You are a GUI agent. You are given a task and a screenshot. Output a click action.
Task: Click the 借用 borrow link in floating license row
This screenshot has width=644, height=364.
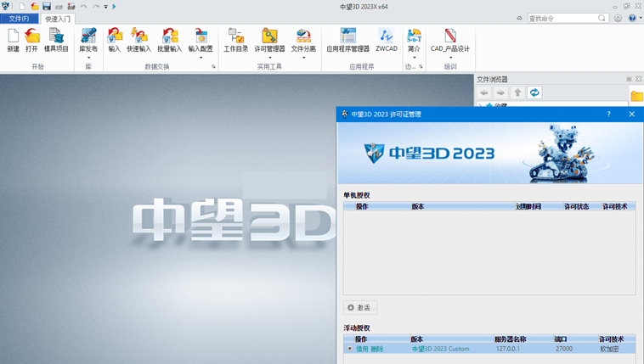point(362,349)
